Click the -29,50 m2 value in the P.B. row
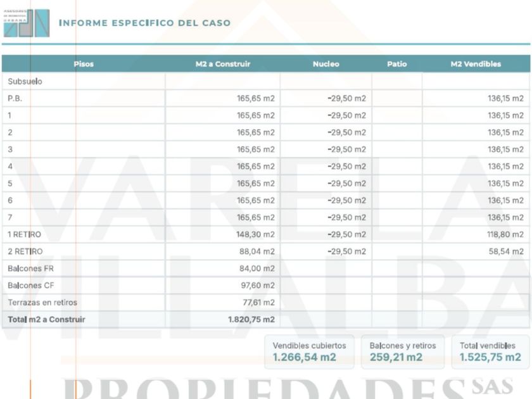The height and width of the screenshot is (399, 532). click(347, 98)
